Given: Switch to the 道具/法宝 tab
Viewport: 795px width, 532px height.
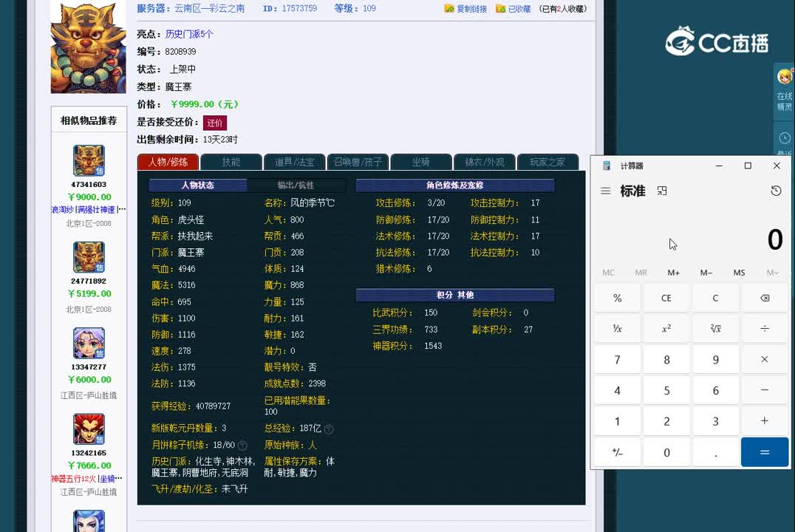Looking at the screenshot, I should click(295, 162).
